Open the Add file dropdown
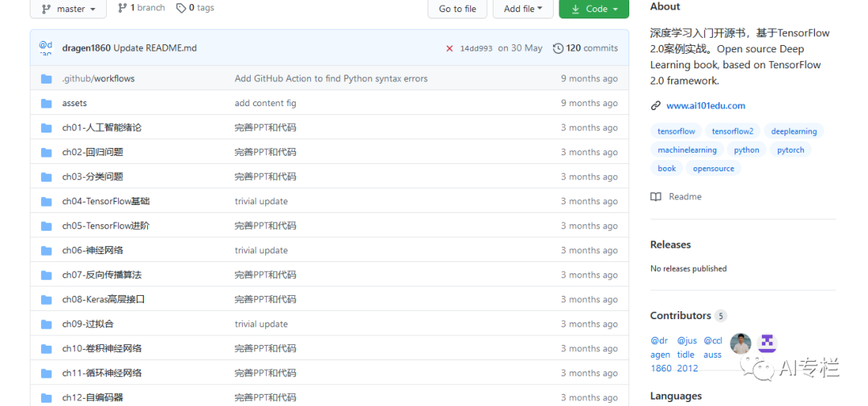Viewport: 868px width, 406px height. (522, 9)
